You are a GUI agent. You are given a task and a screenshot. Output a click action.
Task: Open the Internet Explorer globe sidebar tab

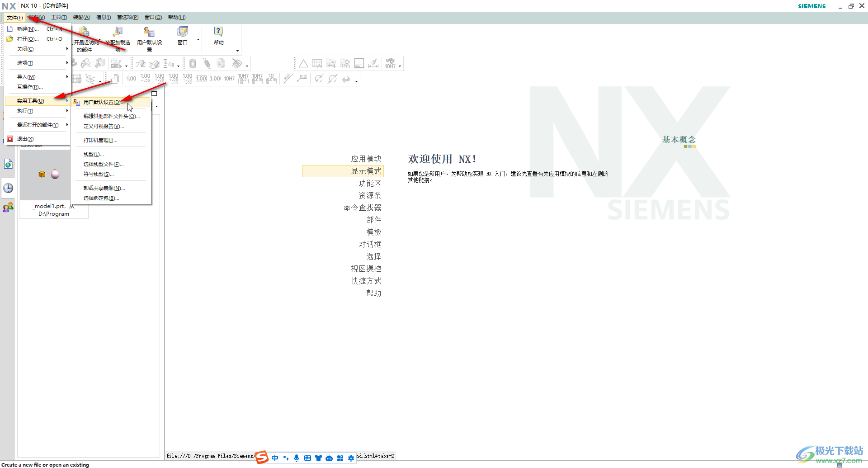coord(8,164)
